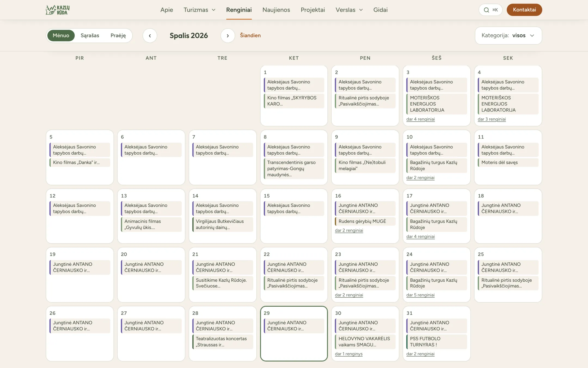Show 'dar 3 renginiai' on October 4
Viewport: 588px width, 368px height.
492,119
